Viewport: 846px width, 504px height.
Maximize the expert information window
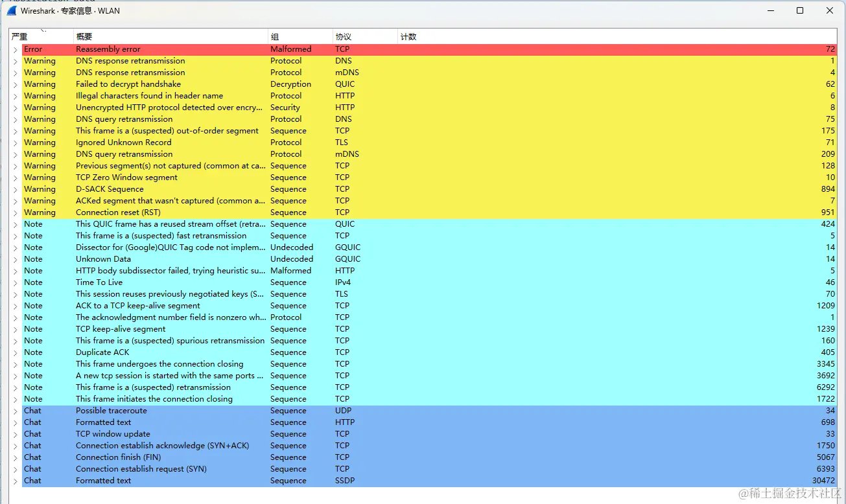[800, 10]
